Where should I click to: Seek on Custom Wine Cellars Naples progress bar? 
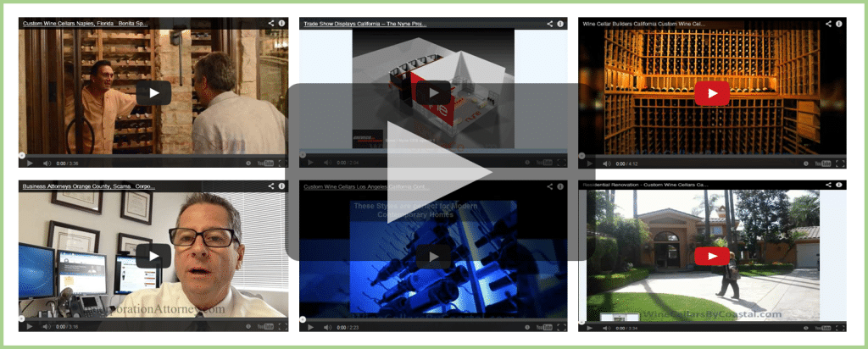coord(153,155)
